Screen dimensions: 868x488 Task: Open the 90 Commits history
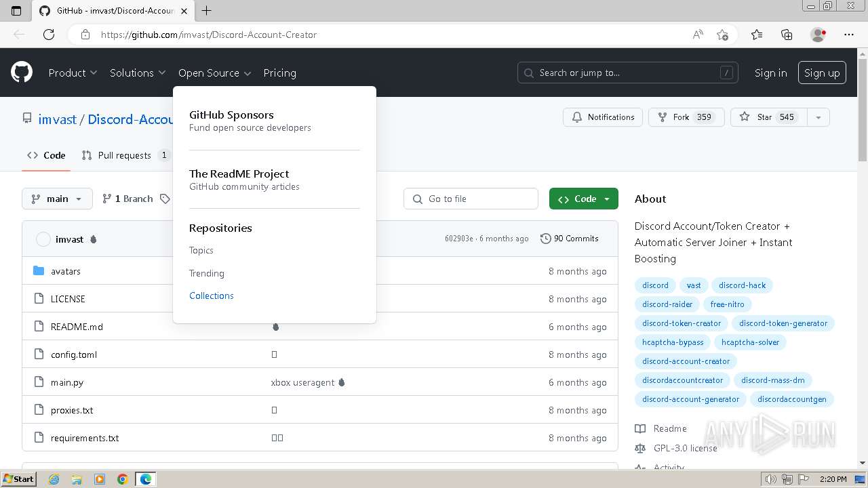(570, 239)
